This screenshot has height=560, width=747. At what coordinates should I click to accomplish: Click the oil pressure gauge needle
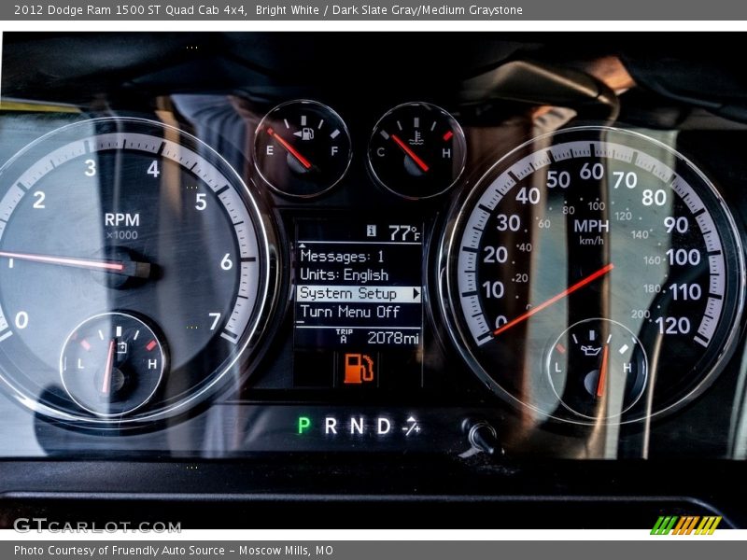pyautogui.click(x=603, y=371)
